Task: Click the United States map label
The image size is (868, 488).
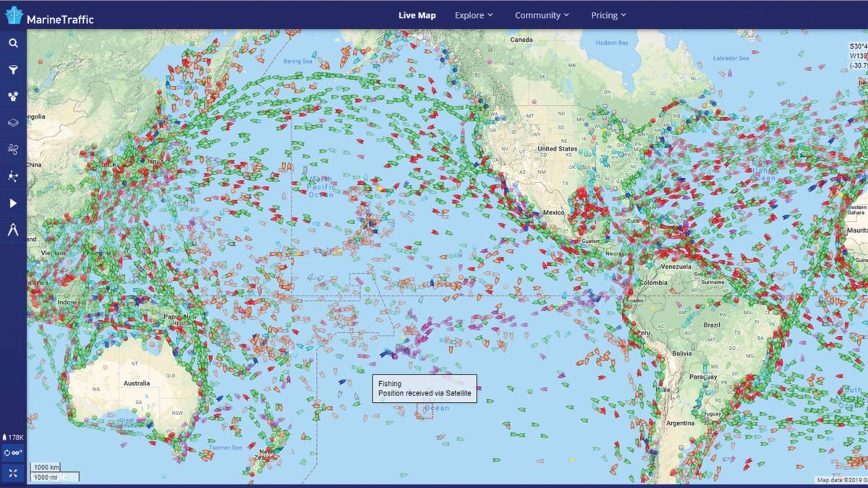Action: (x=557, y=148)
